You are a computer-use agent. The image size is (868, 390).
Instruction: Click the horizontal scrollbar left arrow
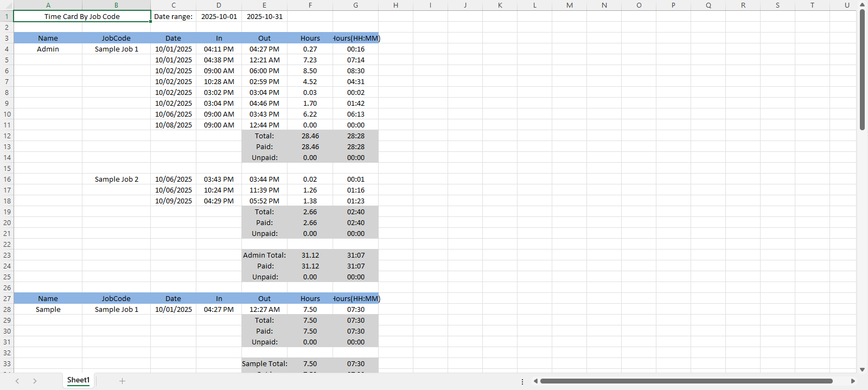535,381
